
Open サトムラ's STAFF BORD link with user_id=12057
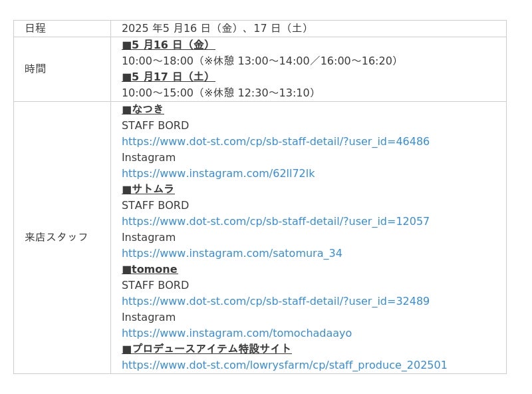pyautogui.click(x=275, y=221)
